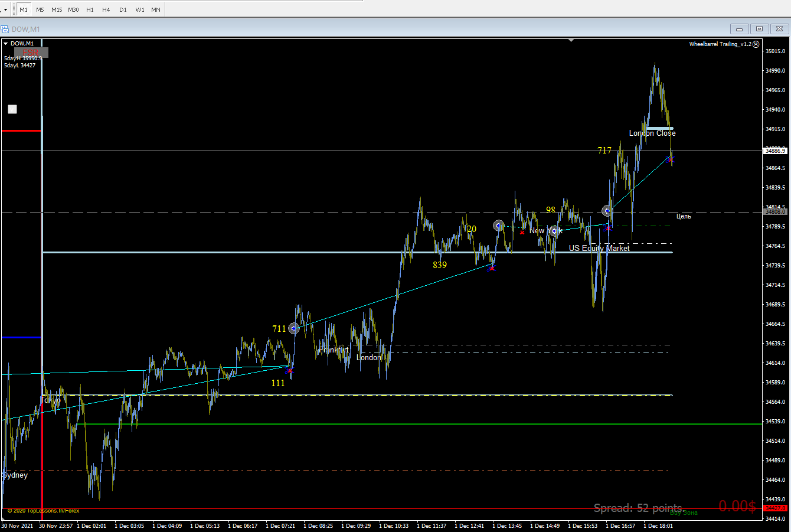Click the 5dayL 34427 label
Screen dimensions: 791x532
tap(19, 66)
